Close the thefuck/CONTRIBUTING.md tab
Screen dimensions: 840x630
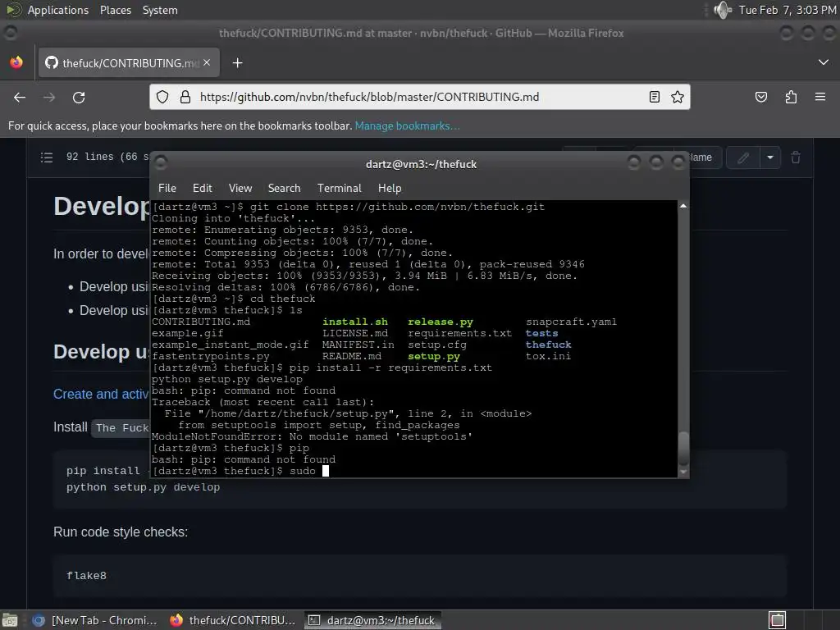(x=207, y=62)
